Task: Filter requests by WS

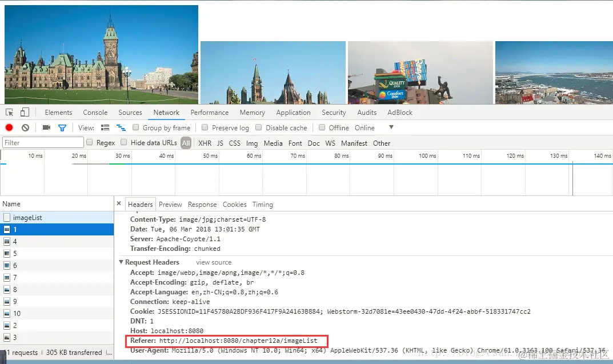Action: pos(330,143)
